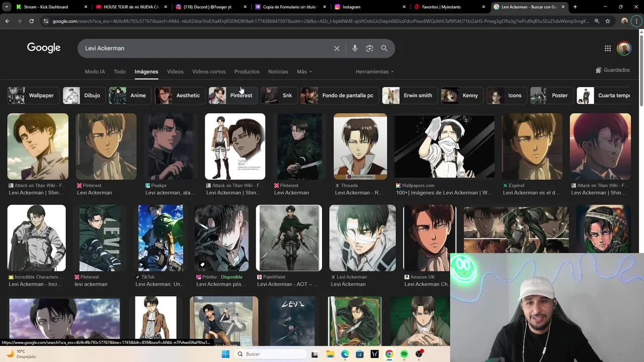
Task: Filter by the Erwin smith chip
Action: [x=410, y=96]
